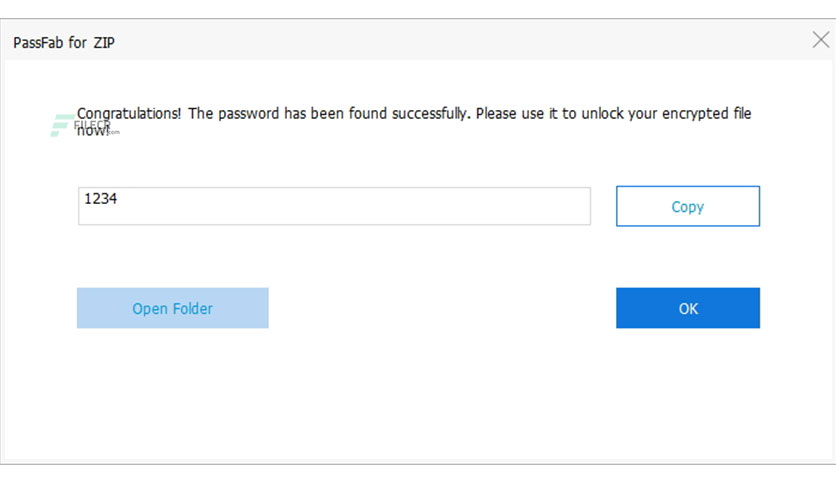Click the word Congratulations! in the message

128,114
